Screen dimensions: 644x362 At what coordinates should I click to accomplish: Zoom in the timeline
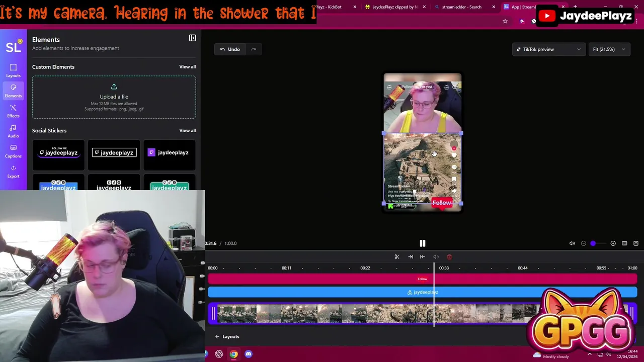click(613, 243)
